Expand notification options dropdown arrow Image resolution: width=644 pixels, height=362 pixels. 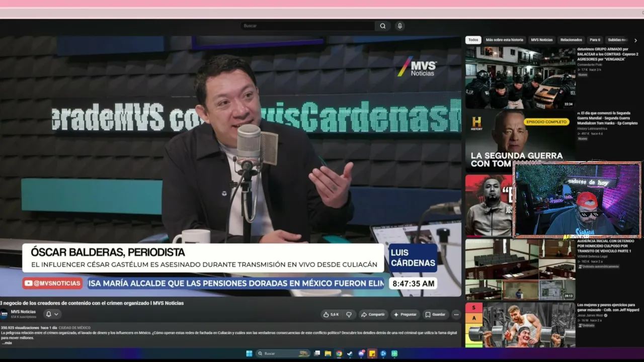(x=56, y=314)
